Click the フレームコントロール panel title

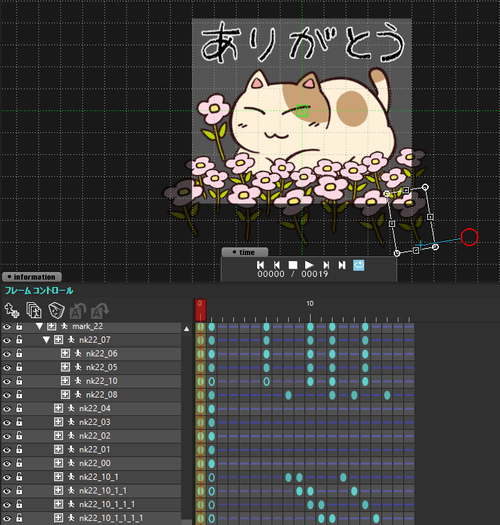coord(39,290)
